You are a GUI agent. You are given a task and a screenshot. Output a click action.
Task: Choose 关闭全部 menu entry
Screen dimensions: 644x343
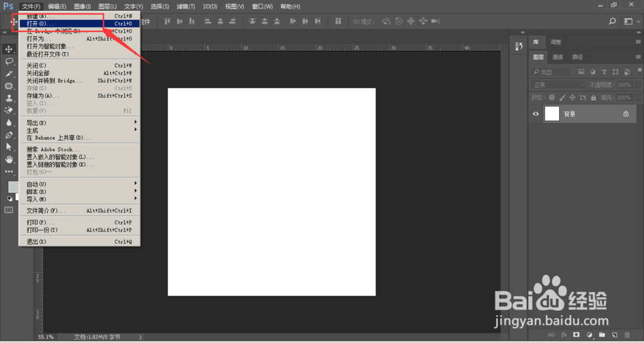tap(79, 73)
